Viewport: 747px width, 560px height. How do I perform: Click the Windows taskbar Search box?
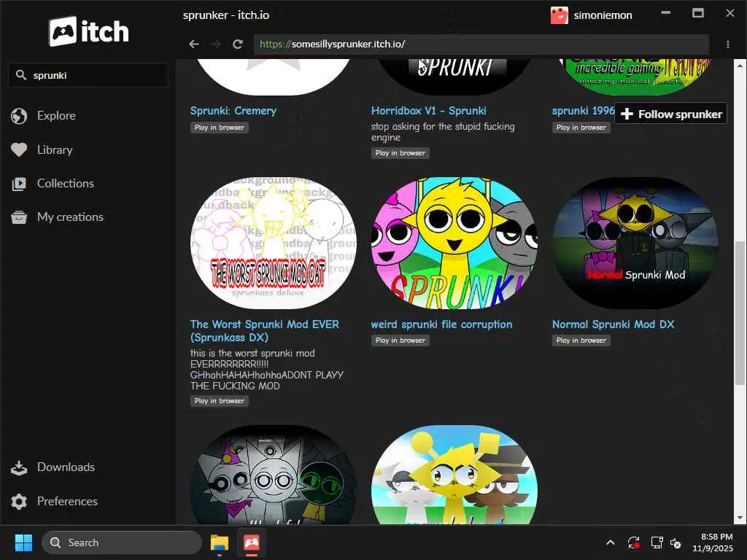tap(122, 542)
